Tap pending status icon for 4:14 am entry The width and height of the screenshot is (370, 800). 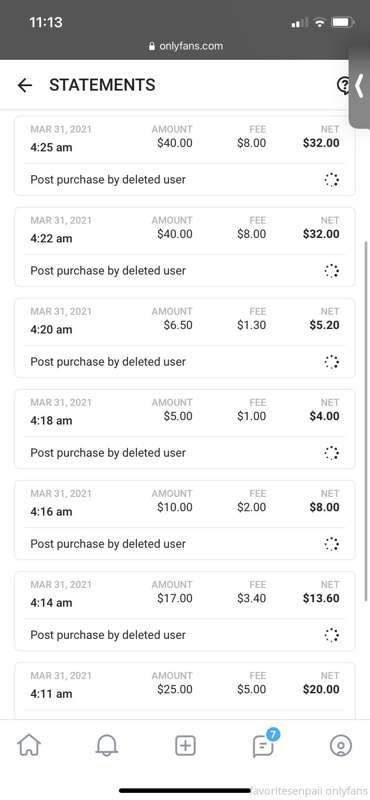coord(332,635)
